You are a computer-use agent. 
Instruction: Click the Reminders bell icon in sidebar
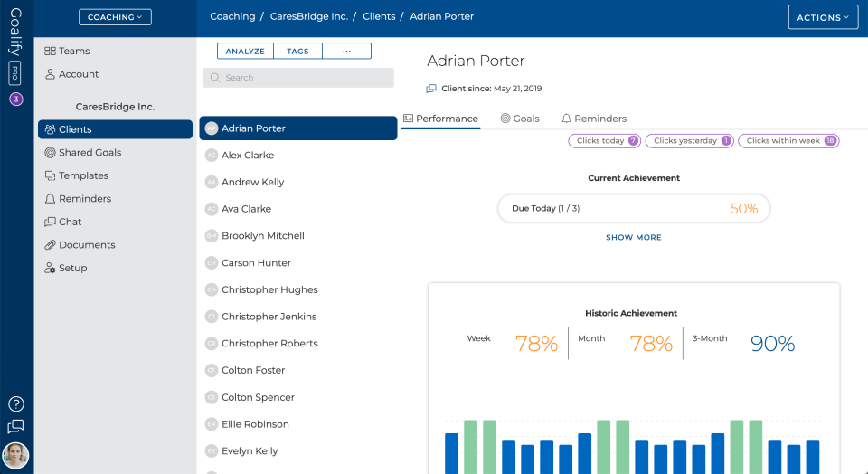pyautogui.click(x=50, y=199)
